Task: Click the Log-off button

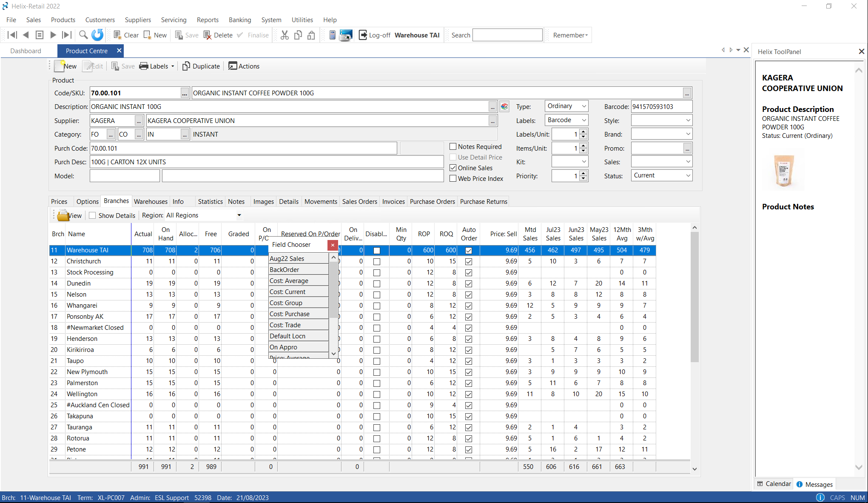Action: click(374, 35)
